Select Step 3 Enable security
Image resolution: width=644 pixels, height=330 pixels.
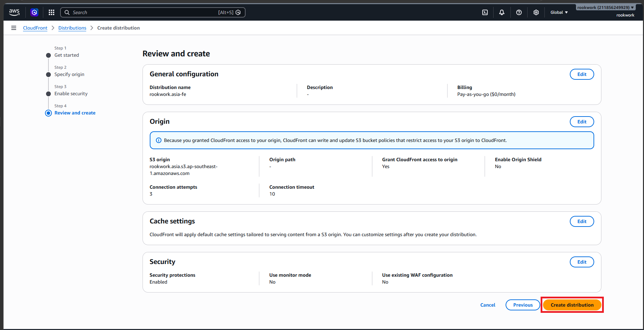click(71, 93)
